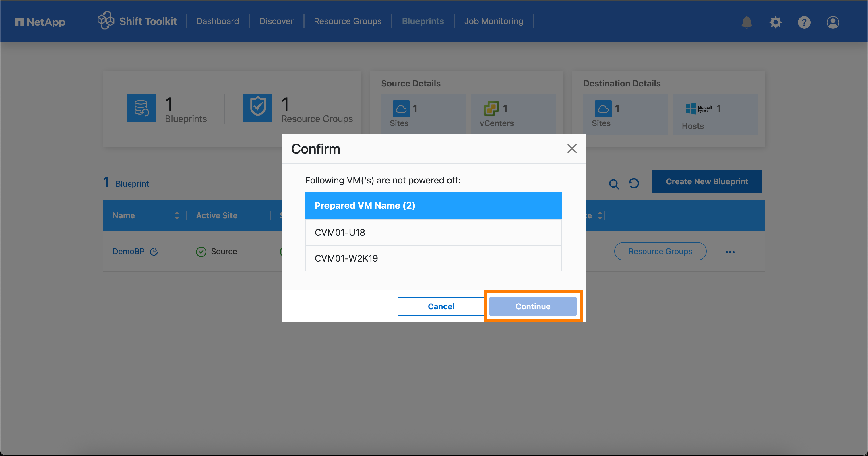This screenshot has height=456, width=868.
Task: Click the green Source status check icon
Action: pos(201,252)
